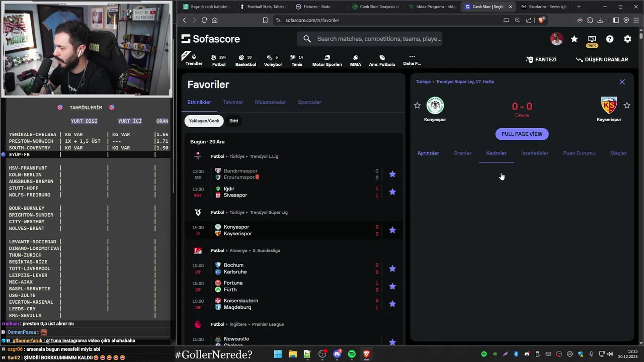Open browser downloads icon

[600, 20]
